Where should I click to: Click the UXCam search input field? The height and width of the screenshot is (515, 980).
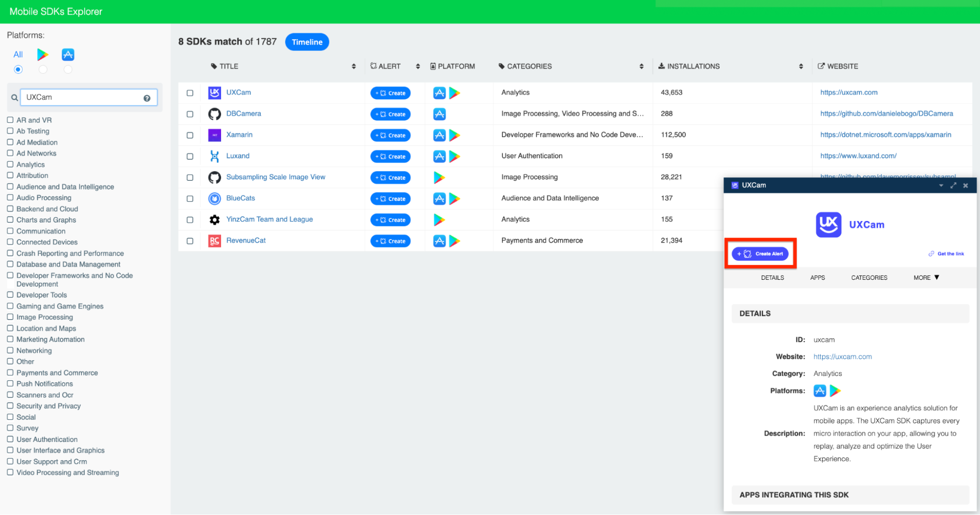[89, 97]
